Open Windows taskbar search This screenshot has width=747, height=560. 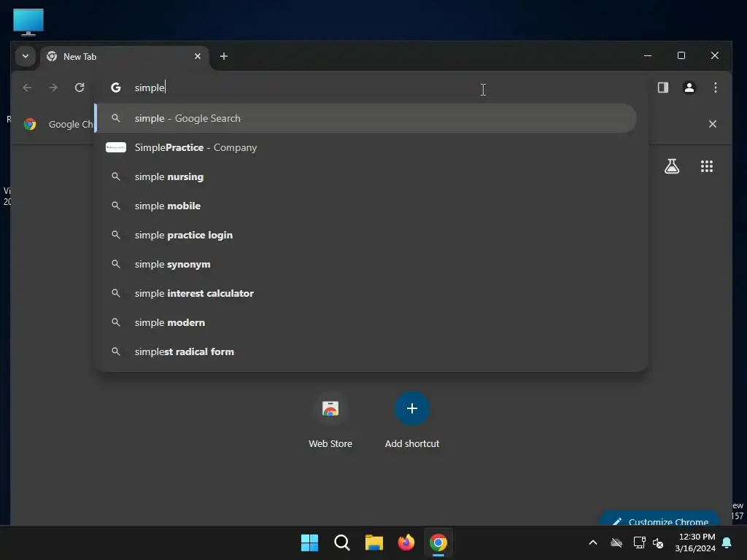click(x=341, y=542)
